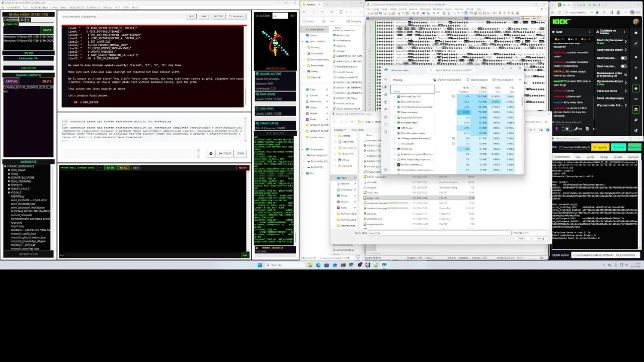Click Kick pencil edit icon in sidebar

click(636, 43)
